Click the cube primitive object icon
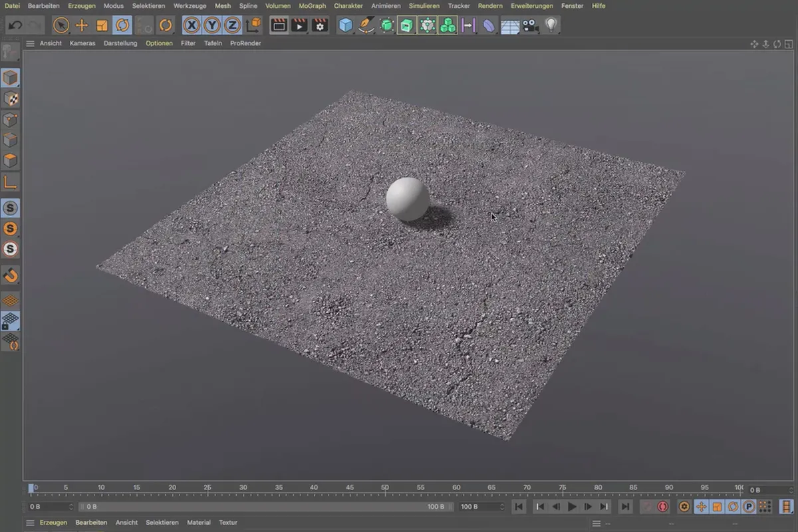Screen dimensions: 798x532 [x=346, y=25]
